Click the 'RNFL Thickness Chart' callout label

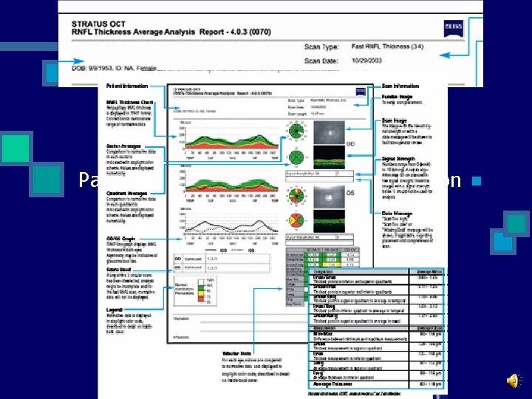click(129, 103)
